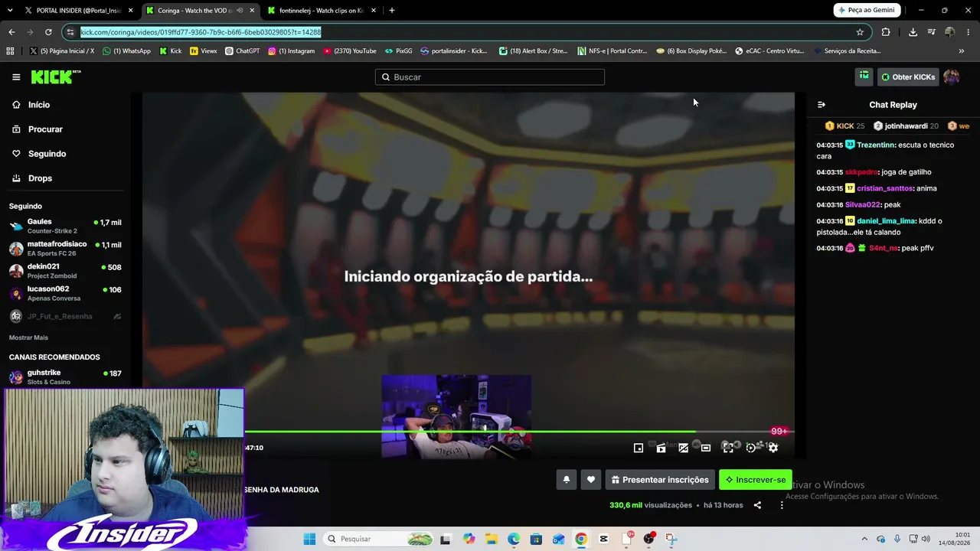Collapse the Chat Replay panel
The height and width of the screenshot is (551, 980).
[x=822, y=105]
